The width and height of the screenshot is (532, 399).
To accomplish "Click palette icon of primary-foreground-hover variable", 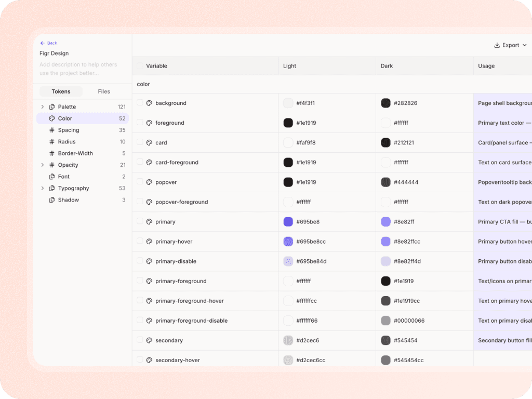I will pyautogui.click(x=149, y=301).
